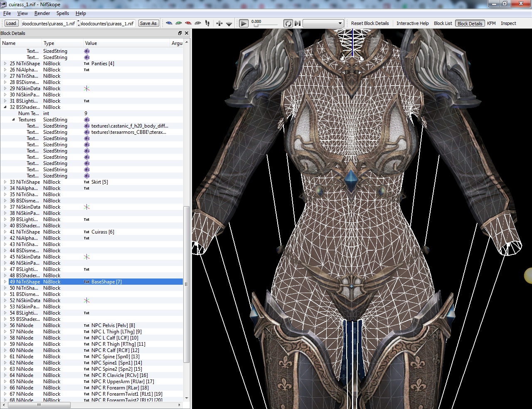Expand the 29 NiSkinData block
The image size is (532, 409).
pyautogui.click(x=5, y=89)
